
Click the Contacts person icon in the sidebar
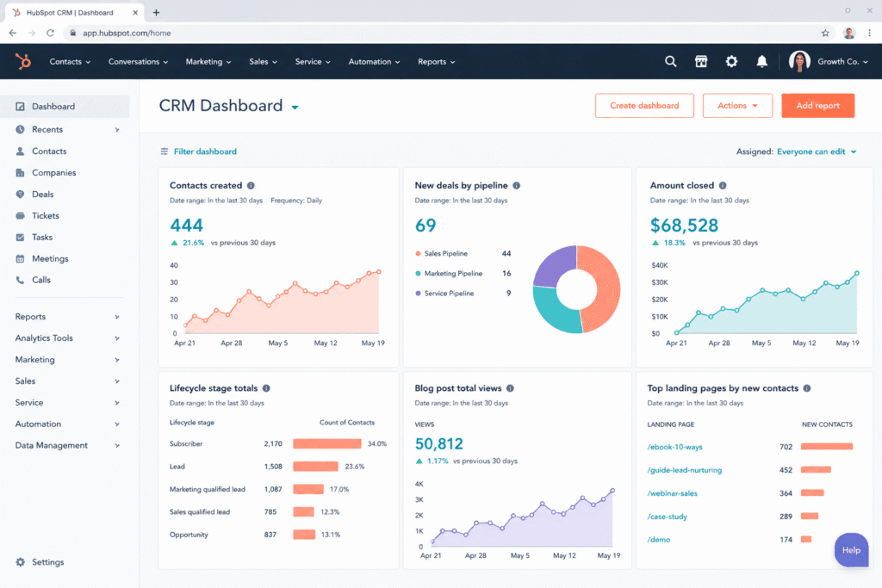coord(21,152)
